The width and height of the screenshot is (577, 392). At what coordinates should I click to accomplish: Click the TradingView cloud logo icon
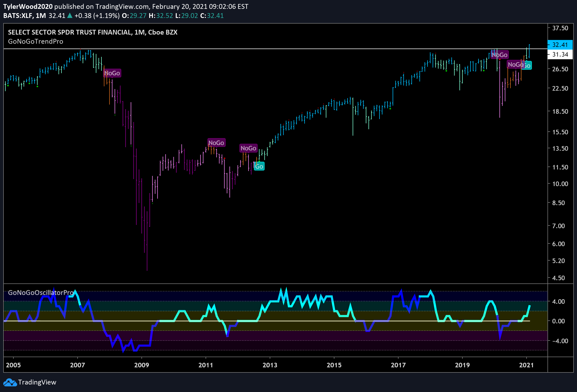(10, 382)
